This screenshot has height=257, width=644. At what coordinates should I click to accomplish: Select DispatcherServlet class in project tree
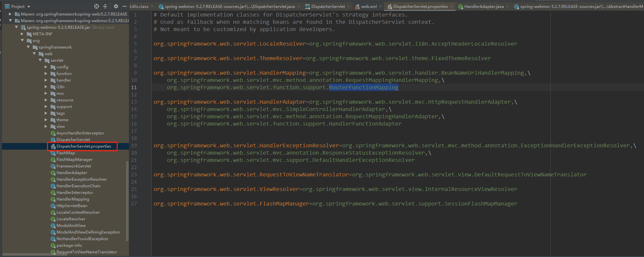73,139
